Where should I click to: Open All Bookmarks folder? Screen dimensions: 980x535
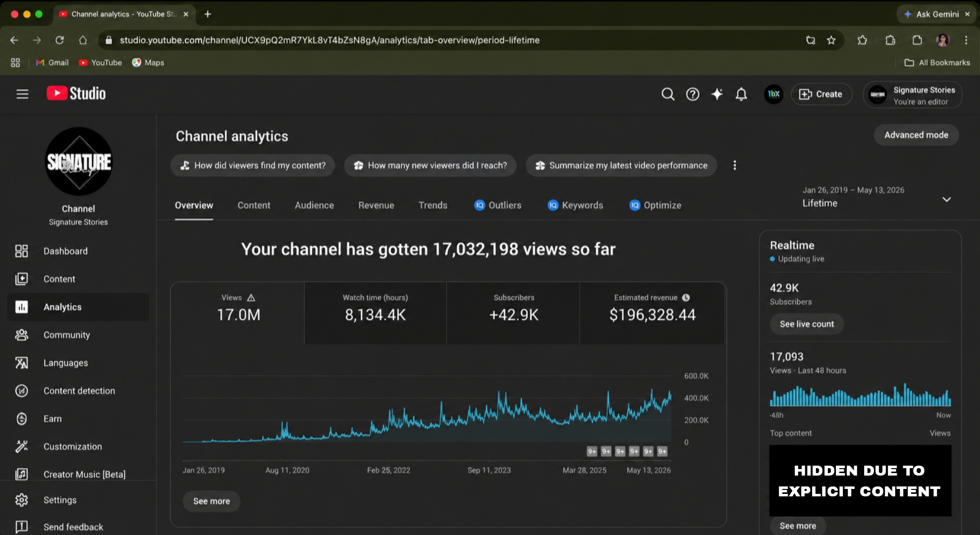pos(937,63)
